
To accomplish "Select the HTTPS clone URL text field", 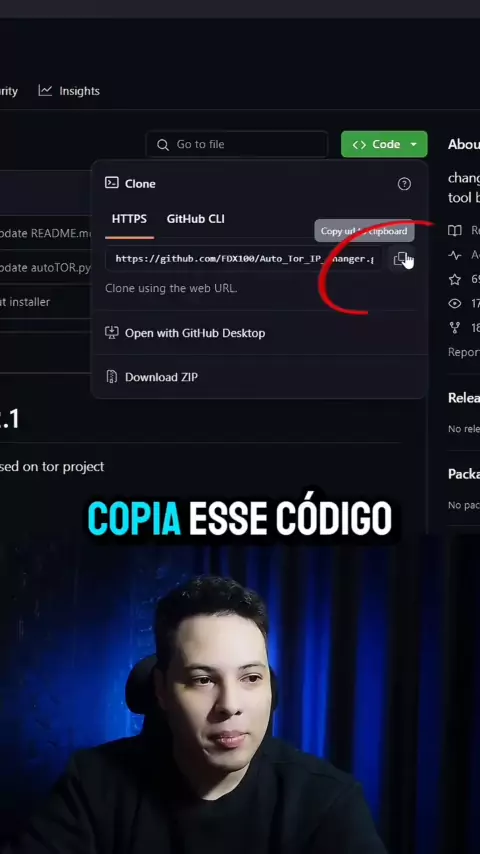I will [244, 259].
